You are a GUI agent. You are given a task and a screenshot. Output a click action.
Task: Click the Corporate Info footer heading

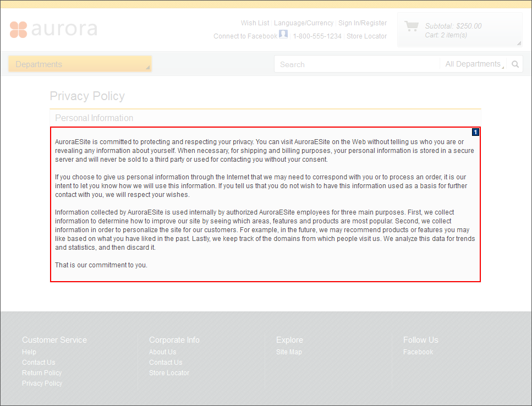(174, 340)
